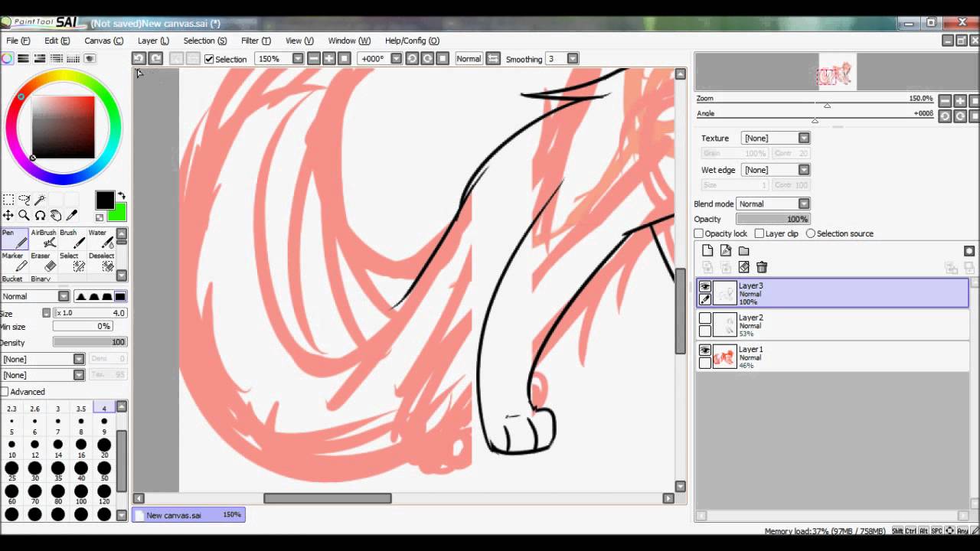The image size is (980, 551).
Task: Open the Filter menu
Action: [256, 41]
